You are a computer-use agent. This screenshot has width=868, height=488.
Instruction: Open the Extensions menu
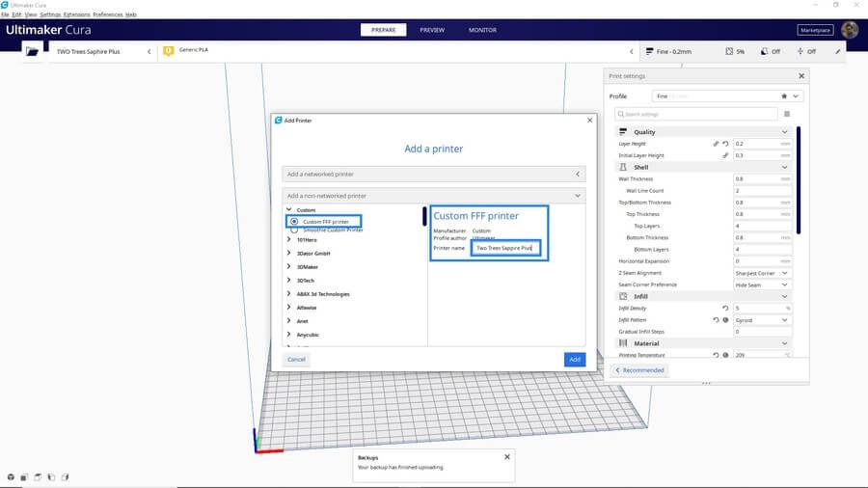coord(76,14)
